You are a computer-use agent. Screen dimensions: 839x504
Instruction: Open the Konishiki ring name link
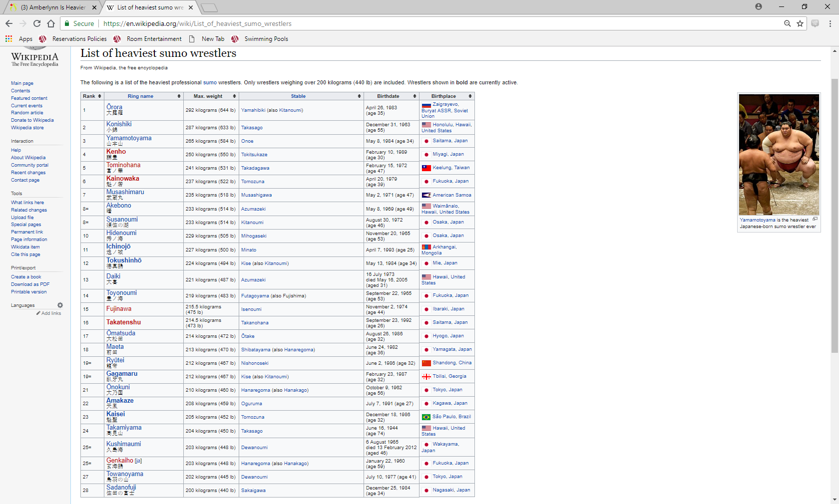(x=119, y=124)
